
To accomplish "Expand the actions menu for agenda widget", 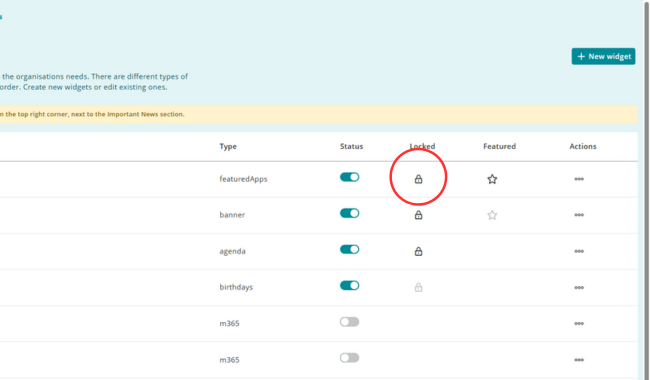I will point(579,251).
